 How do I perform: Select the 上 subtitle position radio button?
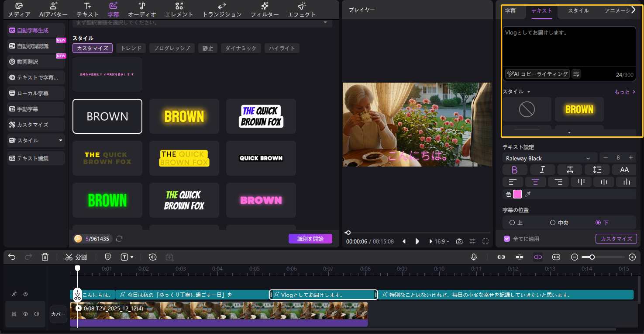512,223
